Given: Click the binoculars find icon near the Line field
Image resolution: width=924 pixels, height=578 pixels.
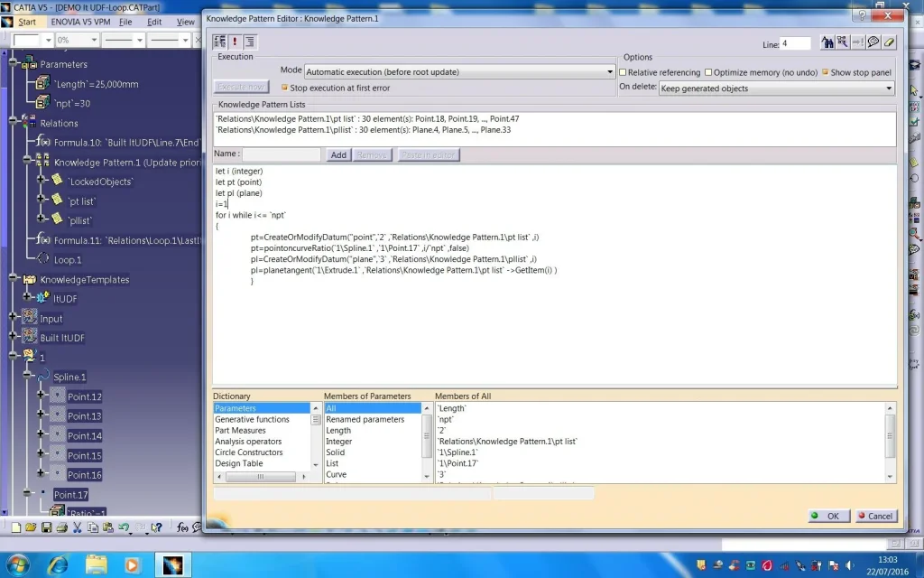Looking at the screenshot, I should point(828,42).
